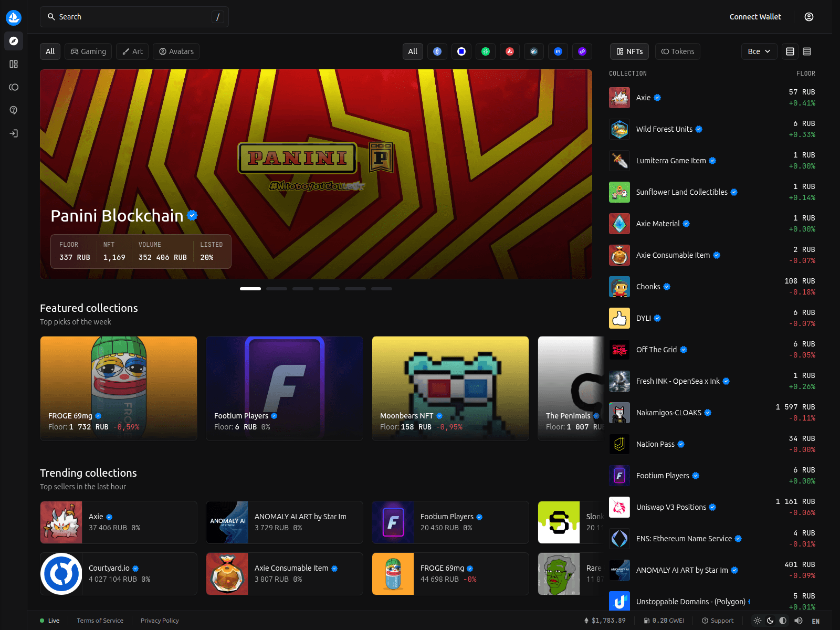This screenshot has width=840, height=630.
Task: Switch to dark theme moon toggle
Action: pyautogui.click(x=770, y=621)
